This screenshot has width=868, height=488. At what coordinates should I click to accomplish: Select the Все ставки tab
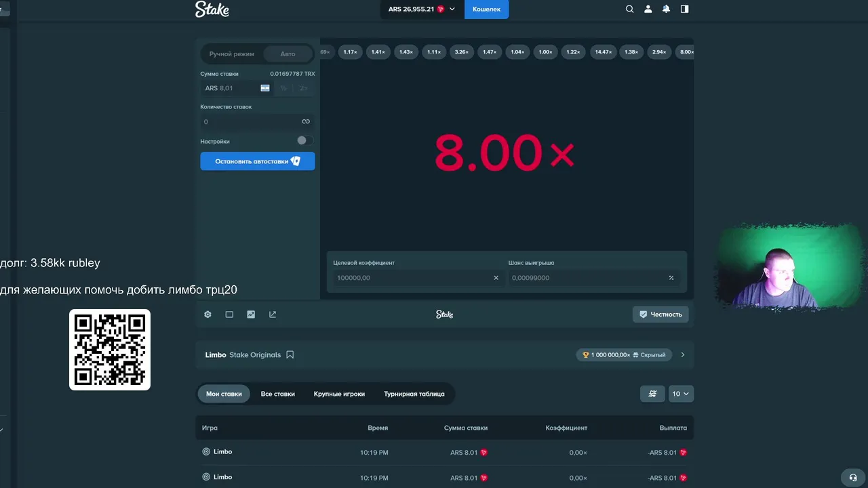click(278, 394)
